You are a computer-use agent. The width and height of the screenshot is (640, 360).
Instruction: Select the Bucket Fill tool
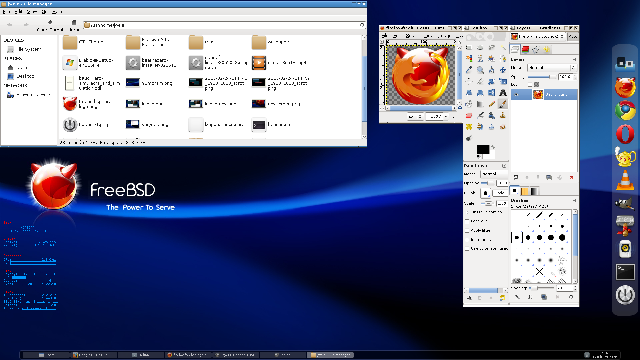[x=469, y=104]
